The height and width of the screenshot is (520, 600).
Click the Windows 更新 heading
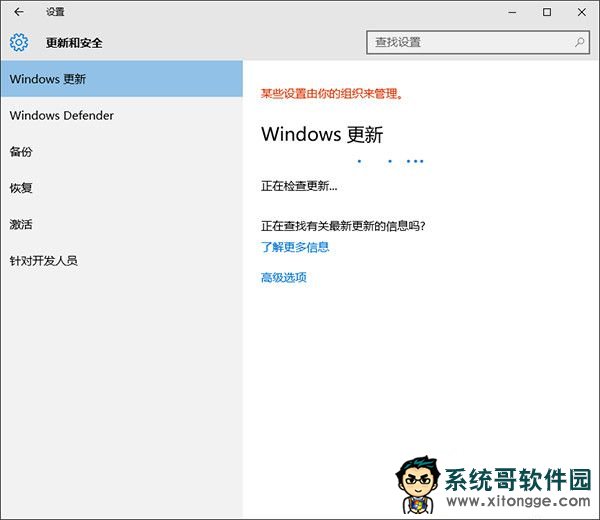point(322,134)
